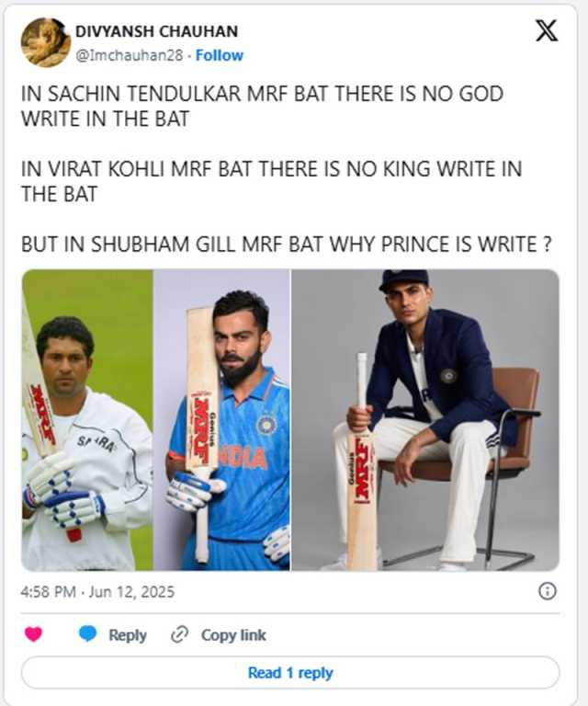Open the tweet info circle icon
This screenshot has height=706, width=588.
[547, 591]
